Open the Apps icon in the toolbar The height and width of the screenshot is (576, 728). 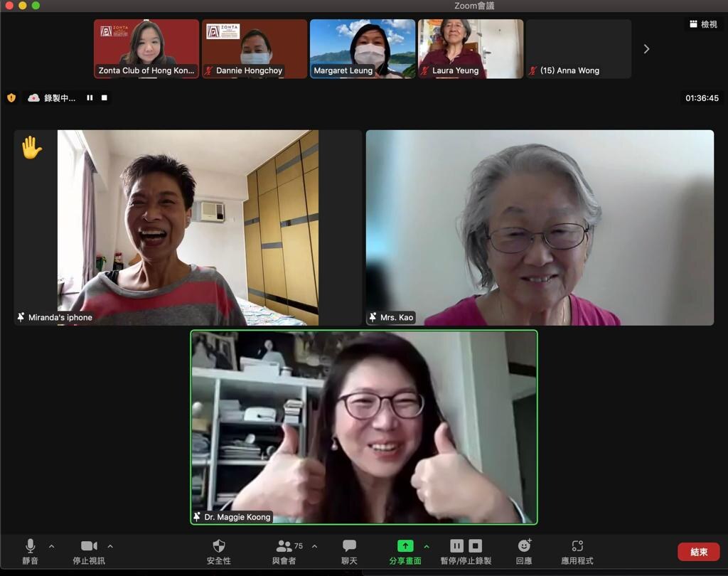[x=577, y=546]
